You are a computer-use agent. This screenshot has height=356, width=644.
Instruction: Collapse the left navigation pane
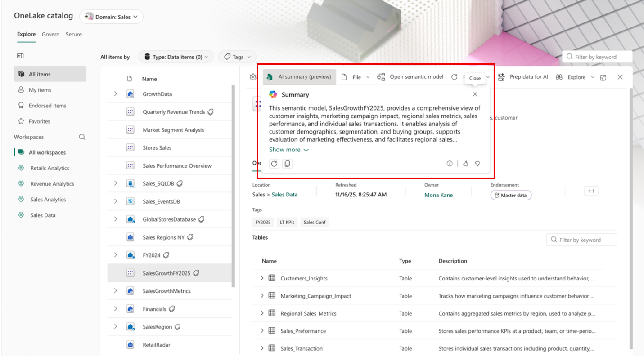pyautogui.click(x=20, y=55)
